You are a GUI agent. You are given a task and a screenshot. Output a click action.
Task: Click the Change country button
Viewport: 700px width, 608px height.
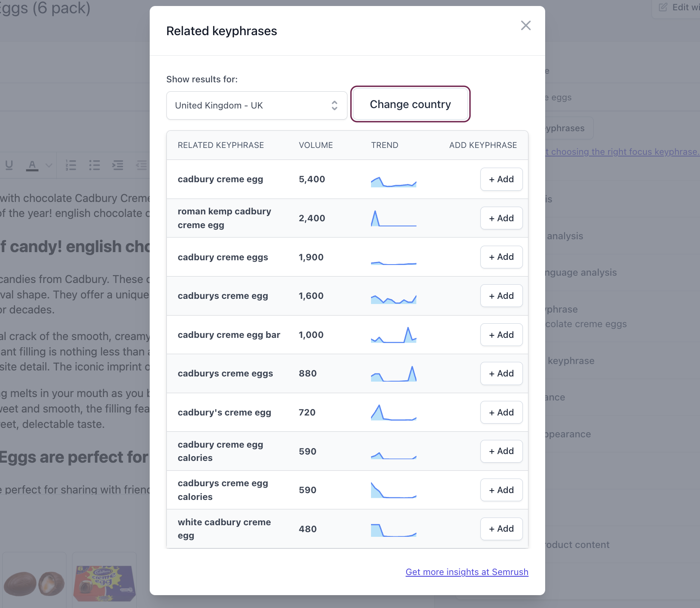(410, 104)
